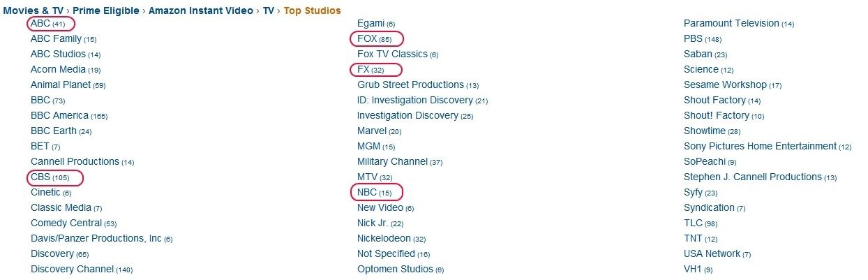
Task: Click the FOX studio link
Action: click(x=367, y=39)
